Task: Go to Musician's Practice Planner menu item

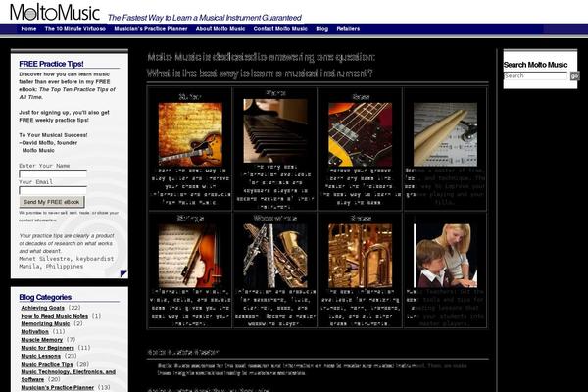Action: tap(151, 28)
